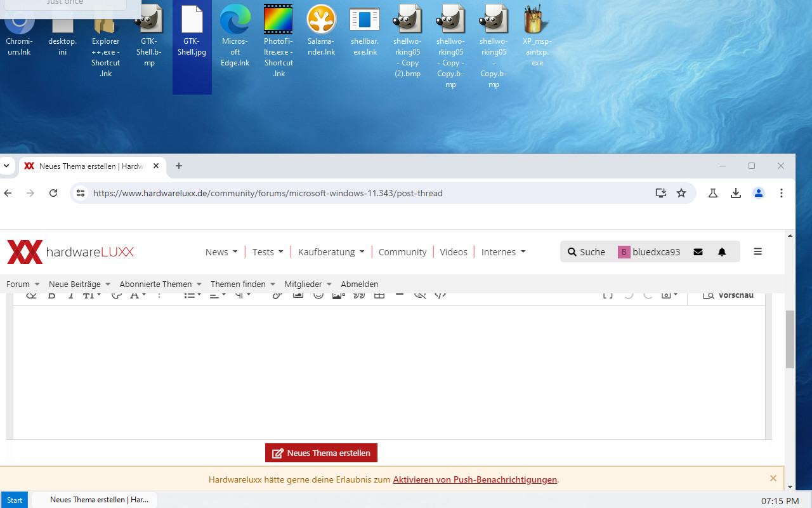Open the drafts dropdown in editor toolbar

pyautogui.click(x=670, y=295)
